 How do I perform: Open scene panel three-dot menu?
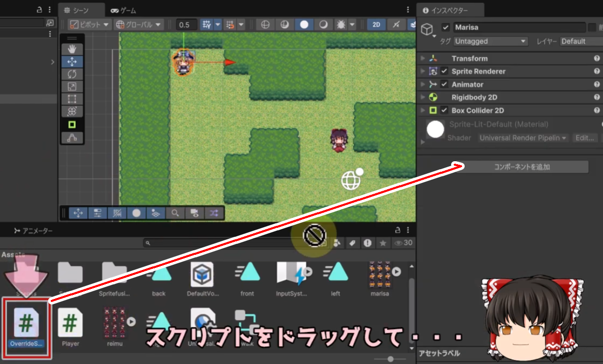pos(409,10)
